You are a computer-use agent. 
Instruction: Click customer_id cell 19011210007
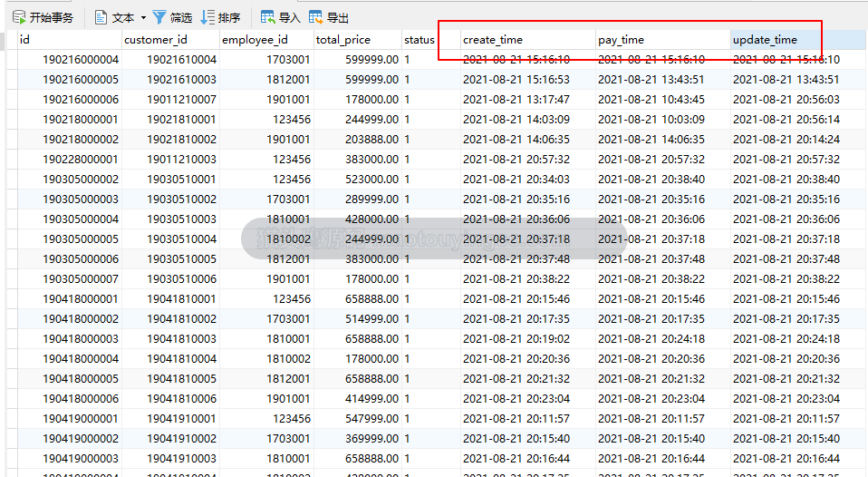(170, 100)
